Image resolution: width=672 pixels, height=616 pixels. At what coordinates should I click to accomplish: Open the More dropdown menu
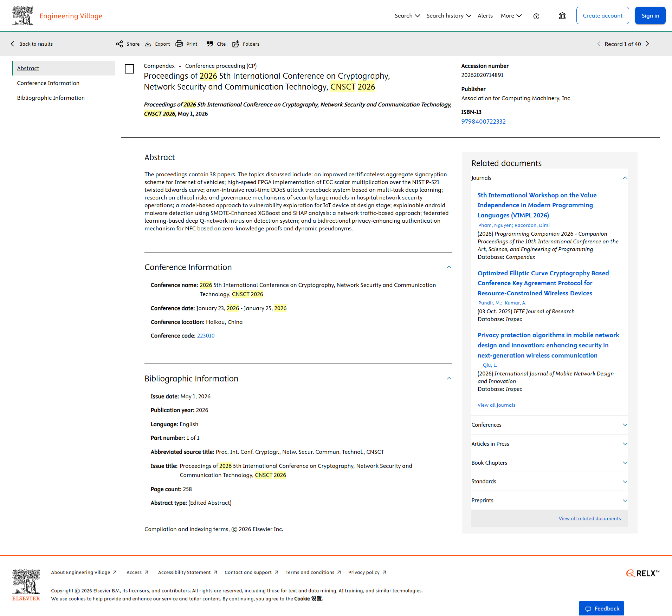[x=511, y=16]
